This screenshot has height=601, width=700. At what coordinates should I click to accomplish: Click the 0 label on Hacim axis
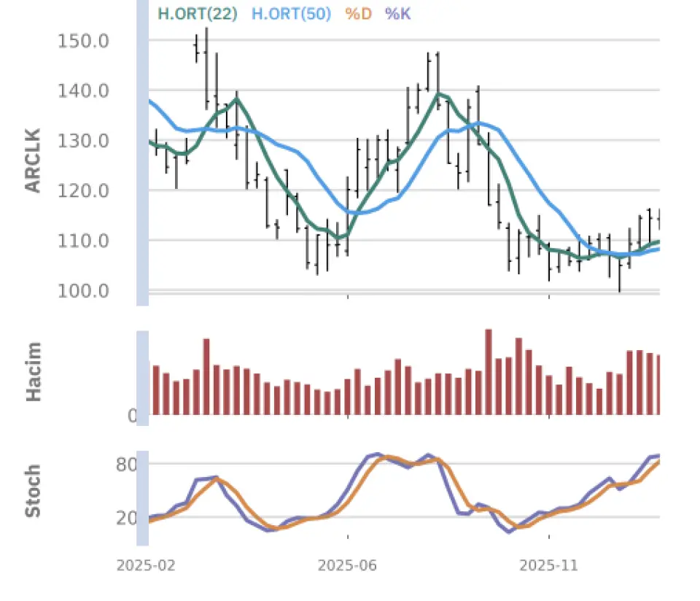pyautogui.click(x=132, y=416)
